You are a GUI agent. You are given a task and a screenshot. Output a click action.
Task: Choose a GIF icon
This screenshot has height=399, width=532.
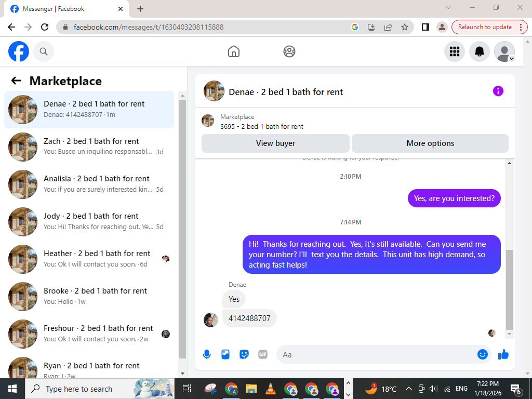pos(263,354)
